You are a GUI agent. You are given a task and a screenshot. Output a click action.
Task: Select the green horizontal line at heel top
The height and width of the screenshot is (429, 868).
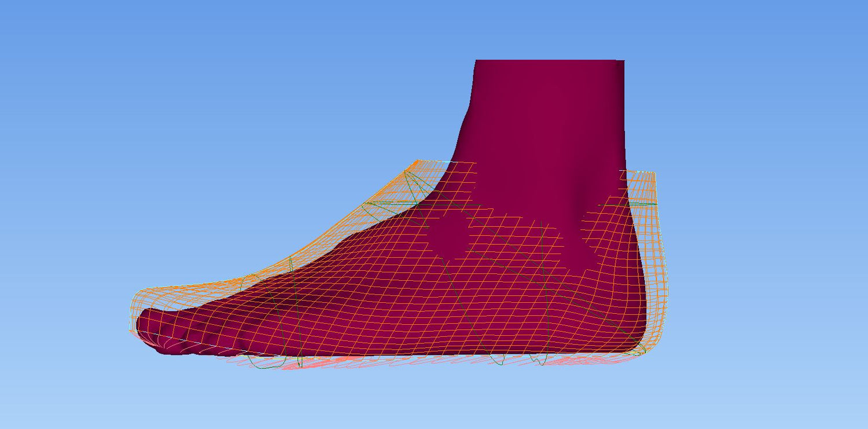click(642, 204)
